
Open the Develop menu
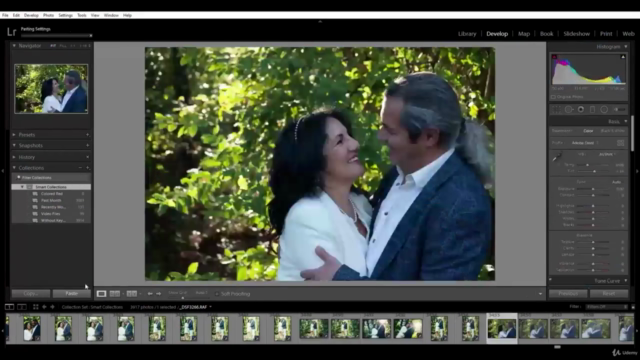click(x=31, y=15)
